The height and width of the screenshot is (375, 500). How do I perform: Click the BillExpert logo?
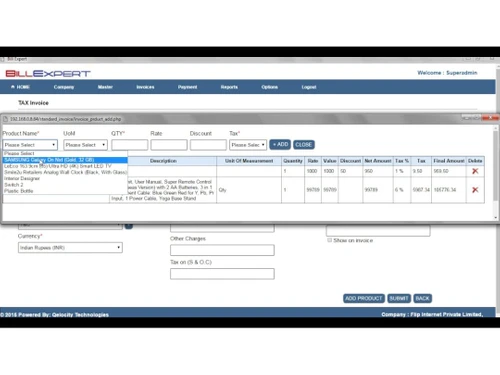pos(48,73)
